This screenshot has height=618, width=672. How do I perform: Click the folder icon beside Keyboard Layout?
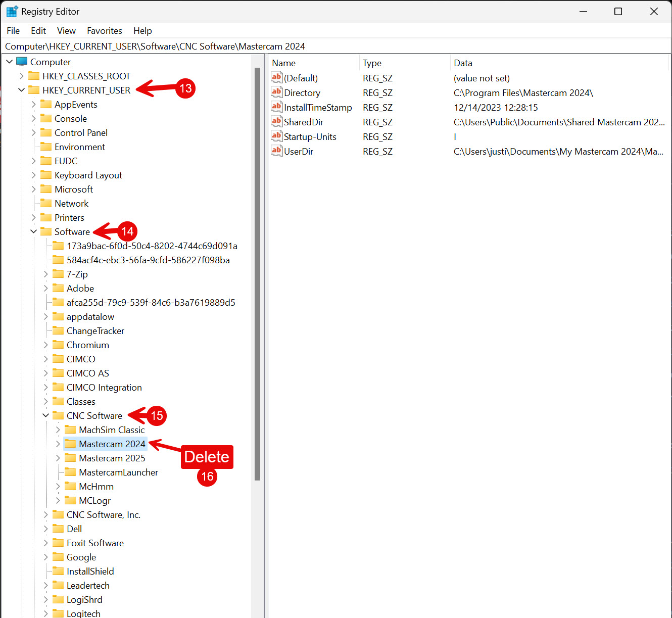(46, 175)
